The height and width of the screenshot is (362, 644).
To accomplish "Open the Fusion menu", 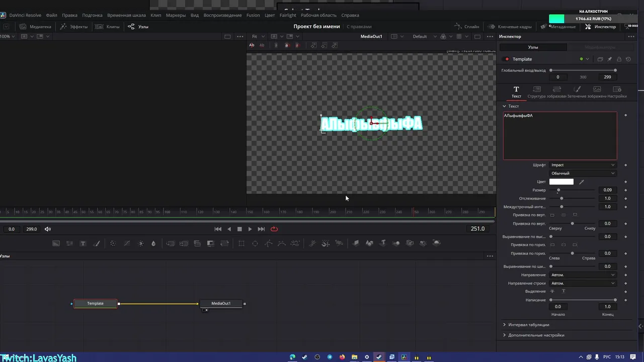I will click(x=253, y=15).
